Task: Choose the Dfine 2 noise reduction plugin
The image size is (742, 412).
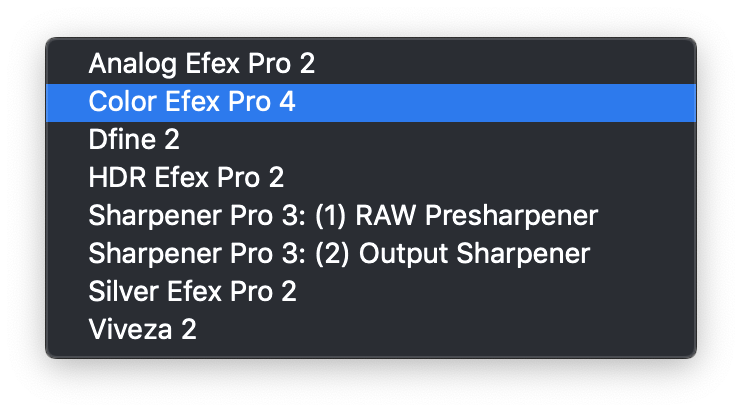Action: coord(134,140)
